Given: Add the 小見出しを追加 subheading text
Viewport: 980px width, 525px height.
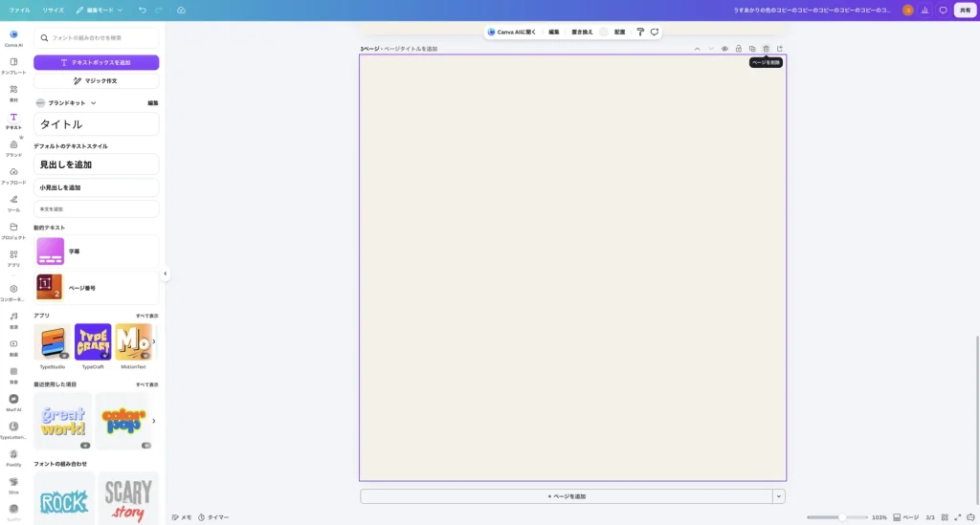Looking at the screenshot, I should tap(97, 187).
